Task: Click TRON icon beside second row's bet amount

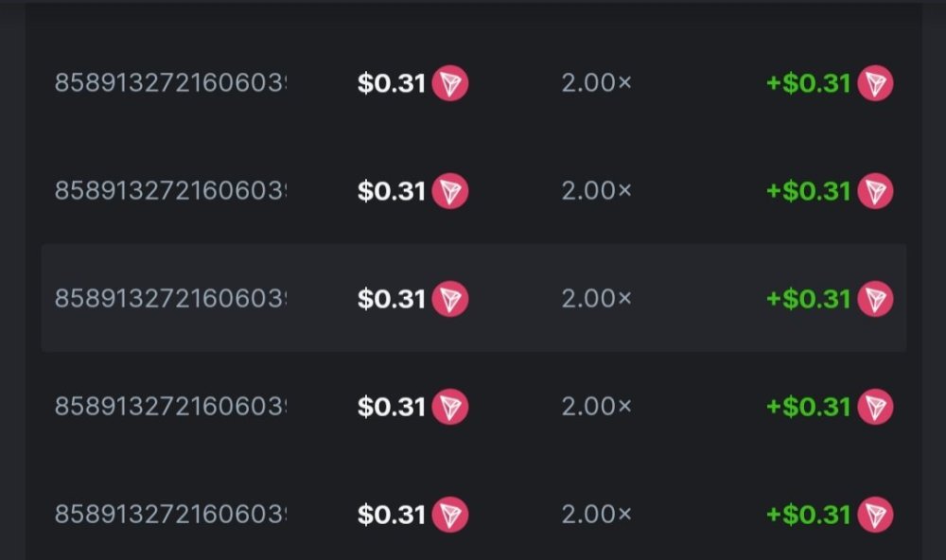Action: (x=450, y=192)
